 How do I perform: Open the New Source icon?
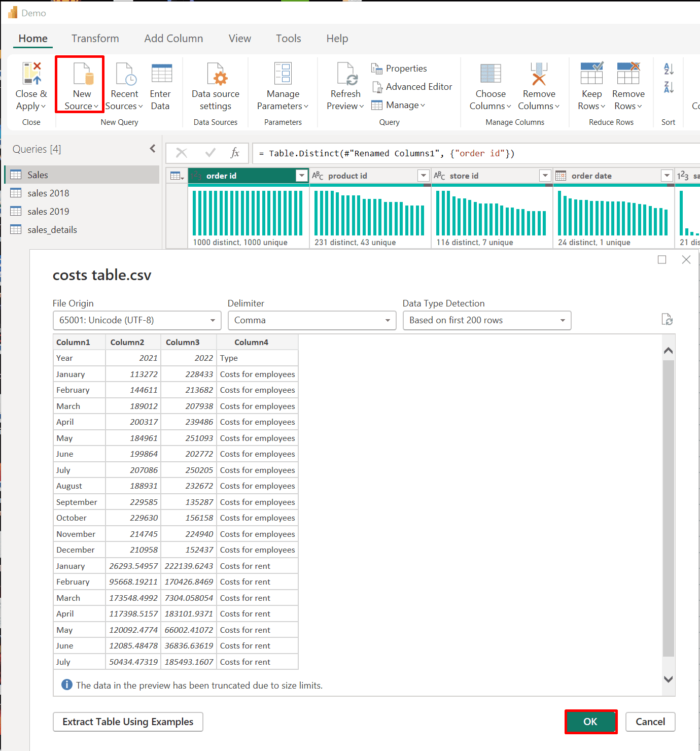82,74
